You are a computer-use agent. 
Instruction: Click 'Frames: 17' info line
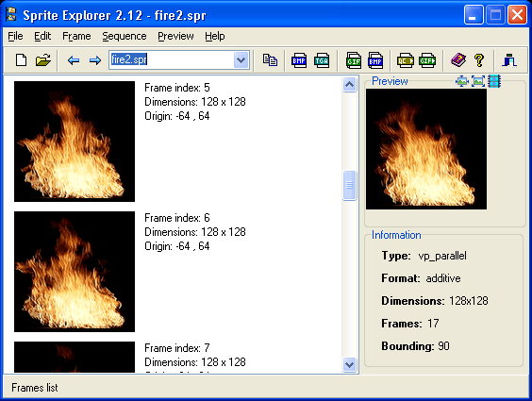pyautogui.click(x=410, y=324)
